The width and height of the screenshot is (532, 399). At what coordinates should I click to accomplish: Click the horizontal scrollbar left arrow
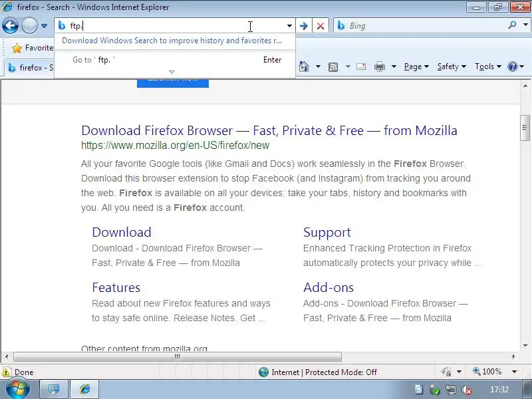pos(7,356)
